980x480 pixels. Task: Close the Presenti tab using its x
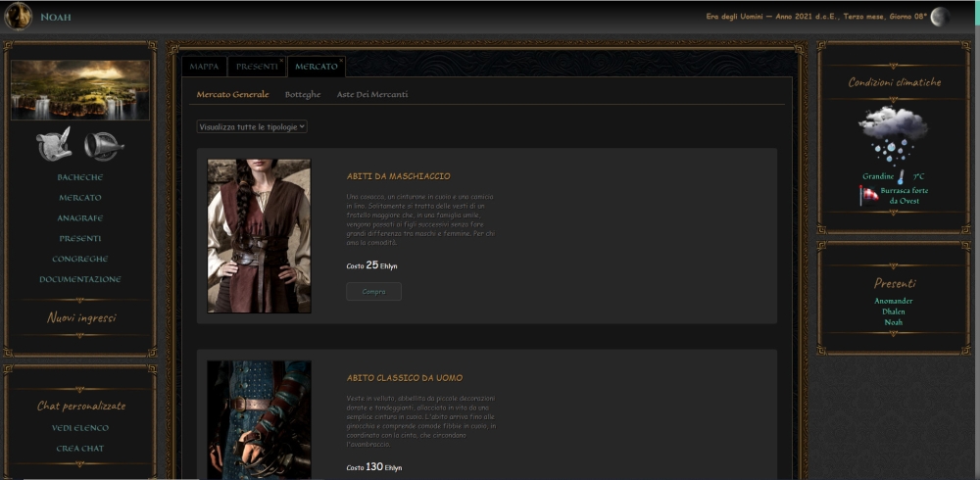click(x=282, y=61)
